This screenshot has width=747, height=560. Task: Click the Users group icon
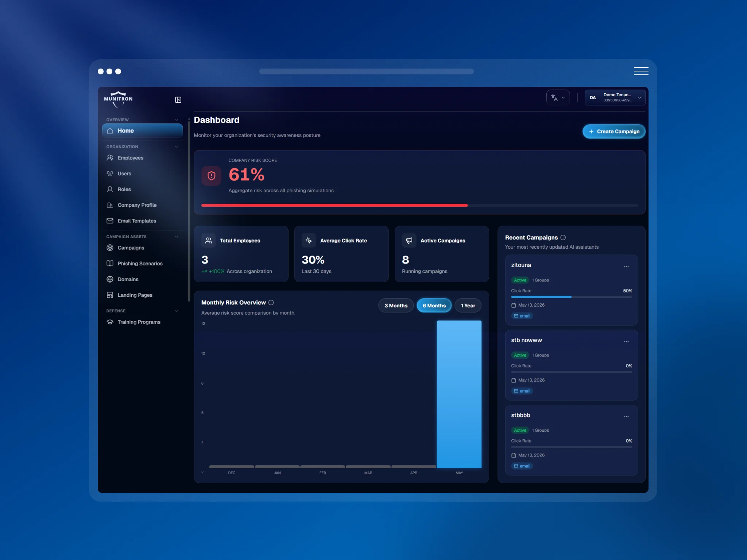pos(110,174)
